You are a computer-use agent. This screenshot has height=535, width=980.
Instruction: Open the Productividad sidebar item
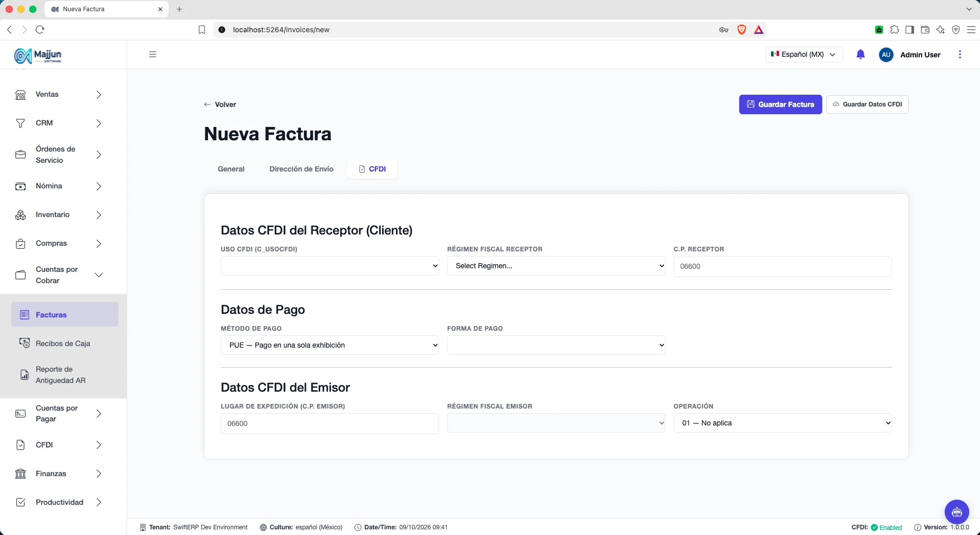[64, 502]
